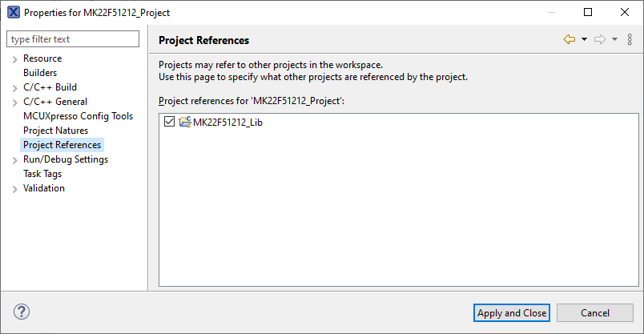This screenshot has width=644, height=334.
Task: Expand the C/C++ General node
Action: [x=14, y=103]
